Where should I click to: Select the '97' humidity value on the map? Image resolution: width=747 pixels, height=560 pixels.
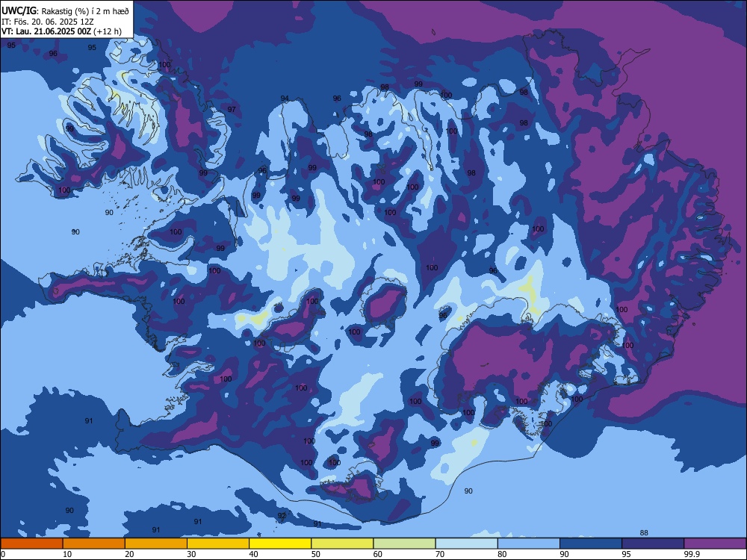(x=232, y=110)
